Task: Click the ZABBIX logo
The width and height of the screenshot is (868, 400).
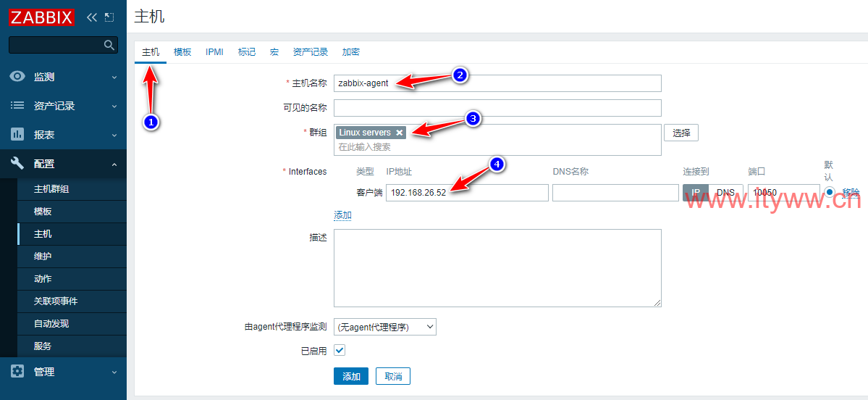Action: coord(41,17)
